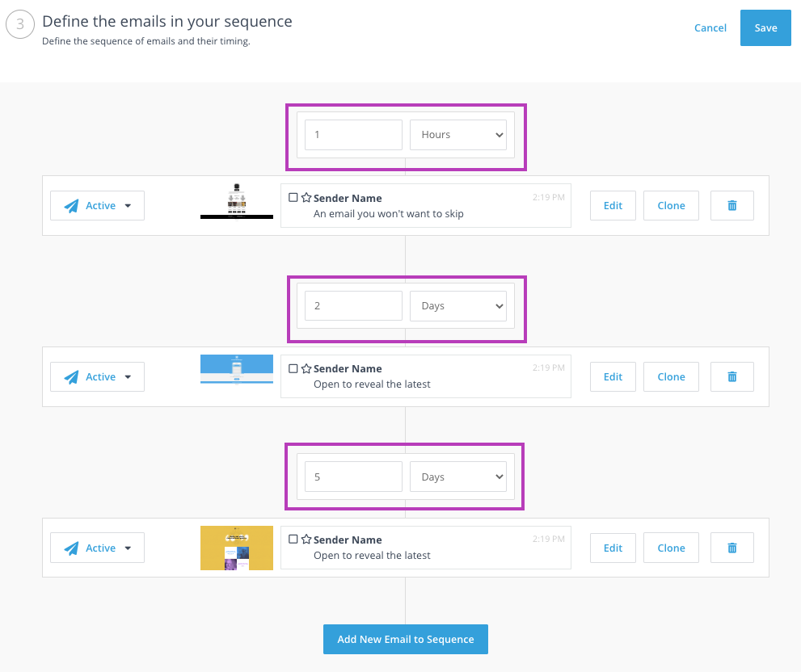Click 'Define the sequence of emails and their timing.'
801x672 pixels.
[x=146, y=41]
